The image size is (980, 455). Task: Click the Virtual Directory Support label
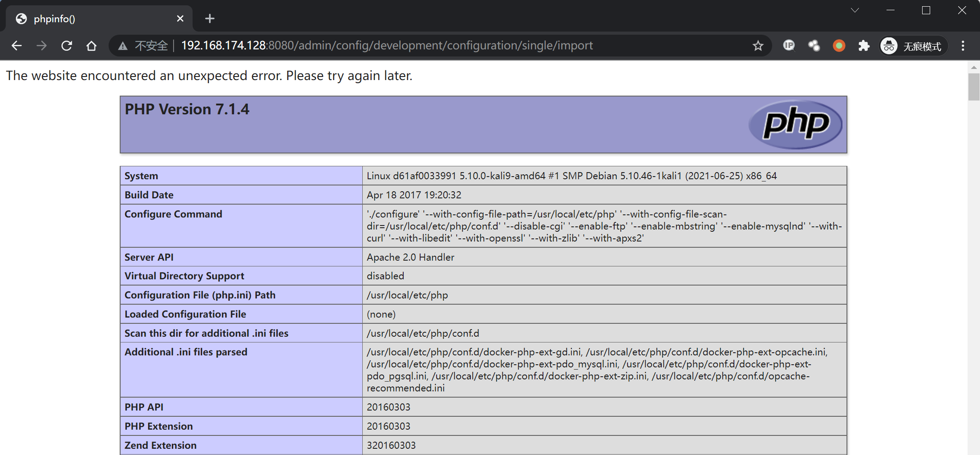click(x=184, y=276)
